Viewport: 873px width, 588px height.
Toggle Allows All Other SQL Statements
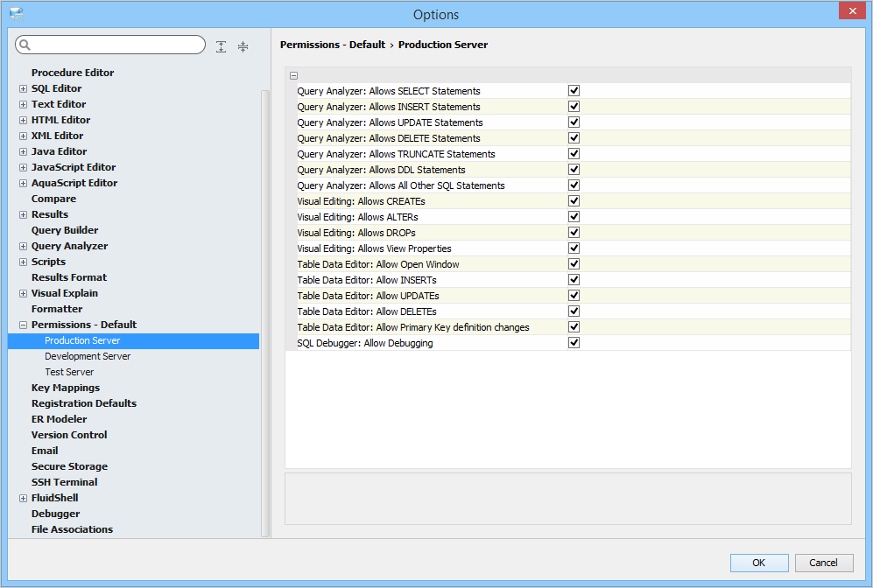(x=574, y=185)
